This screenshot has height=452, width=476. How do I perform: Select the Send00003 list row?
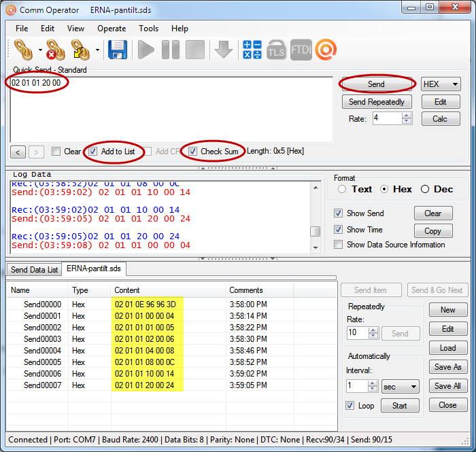click(171, 339)
